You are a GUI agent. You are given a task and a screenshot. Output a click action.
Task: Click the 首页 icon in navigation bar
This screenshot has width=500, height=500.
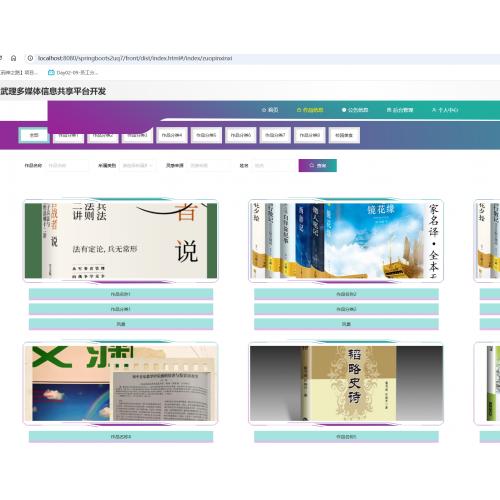click(264, 110)
